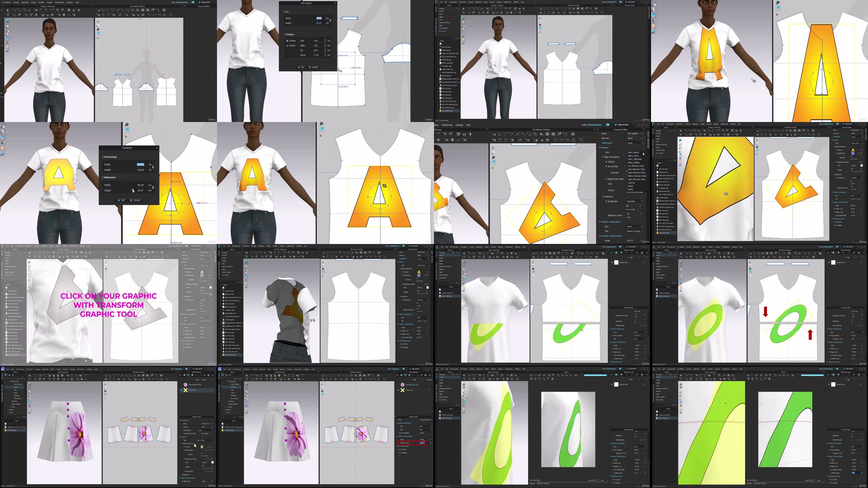Choose Fabric_Silk/Satin from the Type list
Screen dimensions: 868x488
click(x=635, y=159)
